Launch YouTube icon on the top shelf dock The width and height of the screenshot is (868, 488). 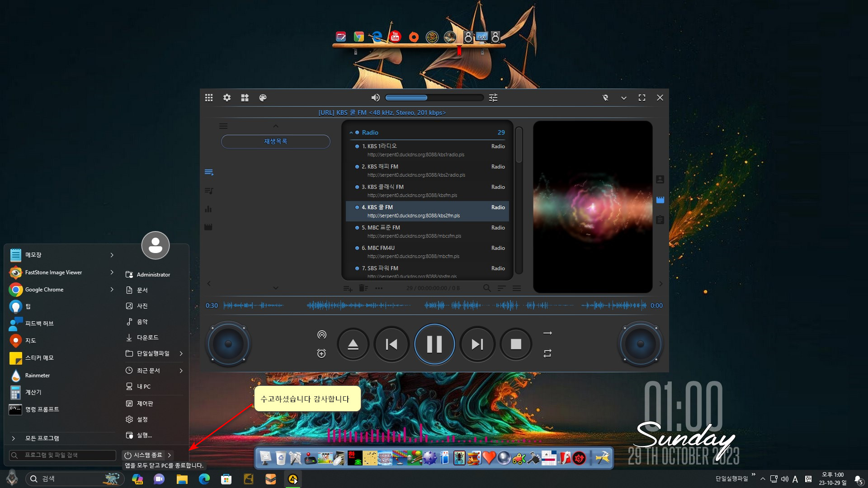pyautogui.click(x=396, y=36)
